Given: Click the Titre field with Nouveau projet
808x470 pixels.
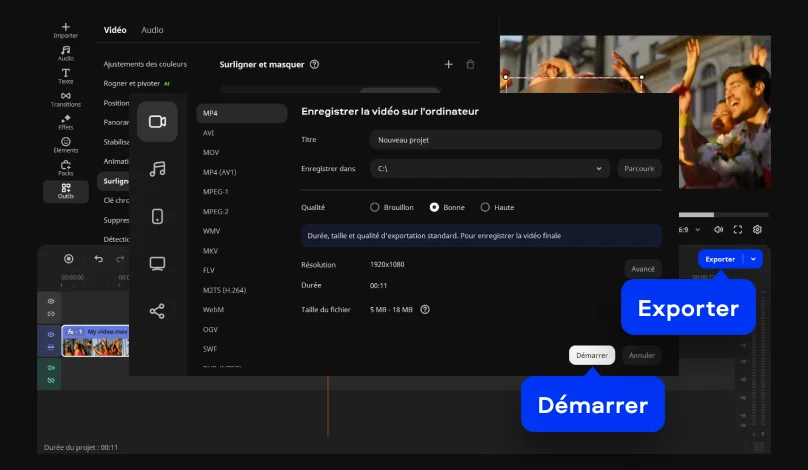Looking at the screenshot, I should click(515, 140).
